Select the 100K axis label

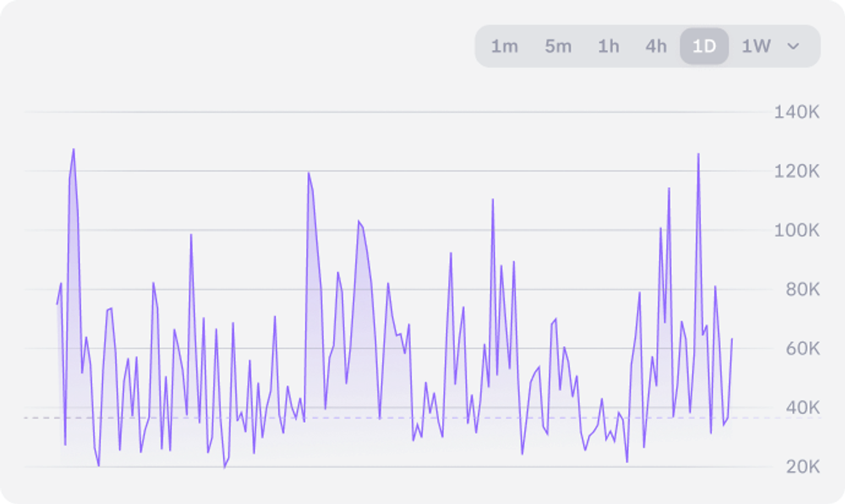click(x=797, y=230)
